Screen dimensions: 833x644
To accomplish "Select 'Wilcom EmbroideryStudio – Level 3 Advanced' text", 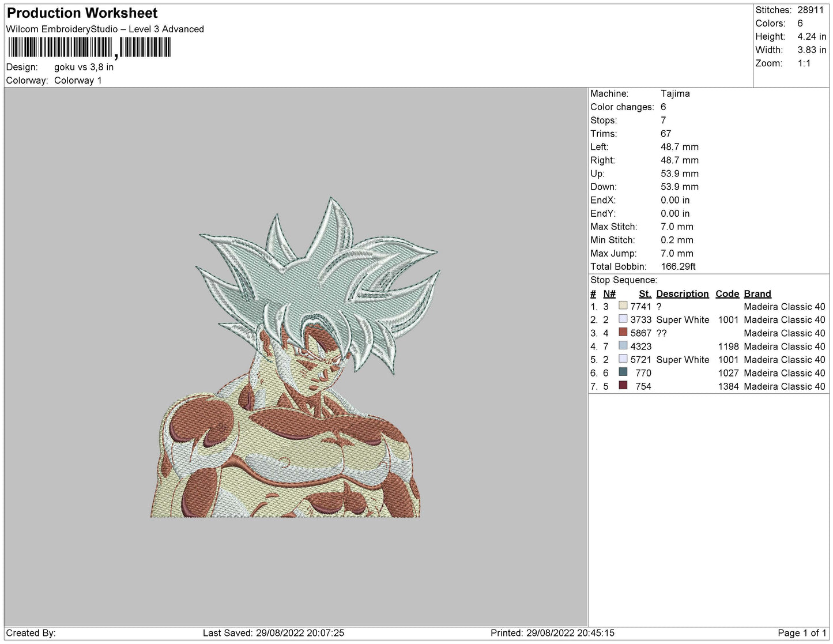I will [x=105, y=29].
